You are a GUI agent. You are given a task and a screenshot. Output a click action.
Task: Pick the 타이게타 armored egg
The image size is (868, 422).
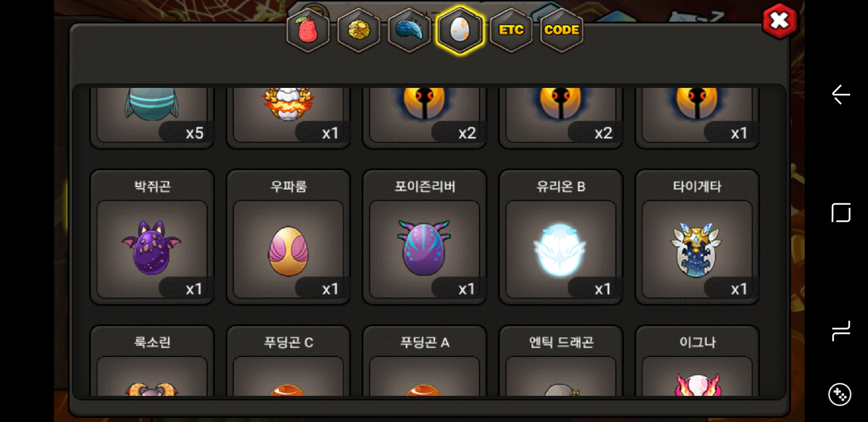click(x=697, y=237)
